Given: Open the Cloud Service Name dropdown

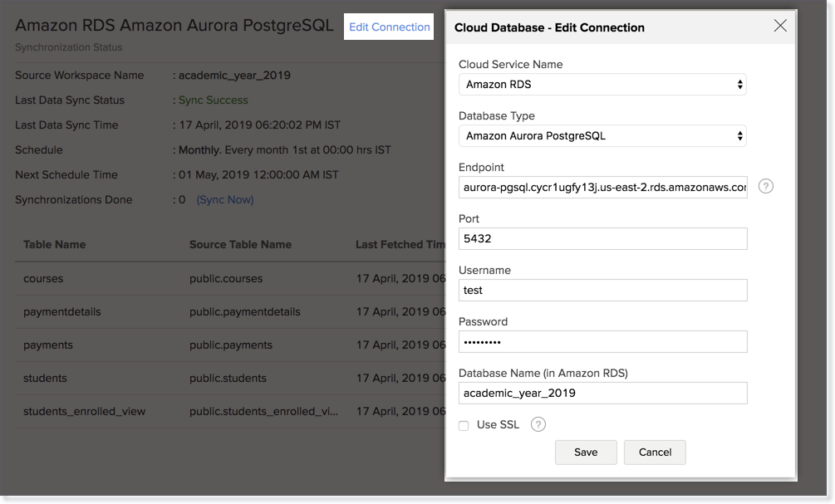Looking at the screenshot, I should 602,85.
